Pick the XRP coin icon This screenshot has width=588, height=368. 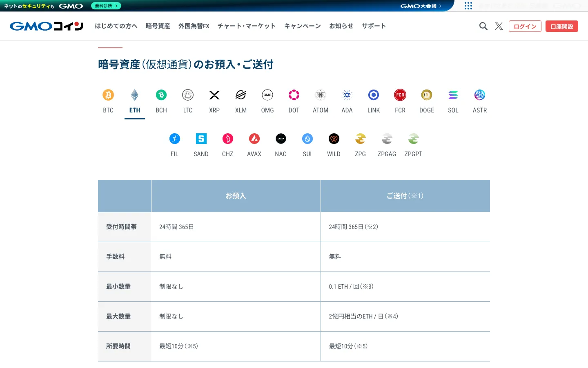pos(214,95)
